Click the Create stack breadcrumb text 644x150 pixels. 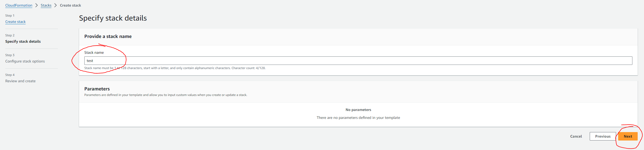tap(70, 5)
